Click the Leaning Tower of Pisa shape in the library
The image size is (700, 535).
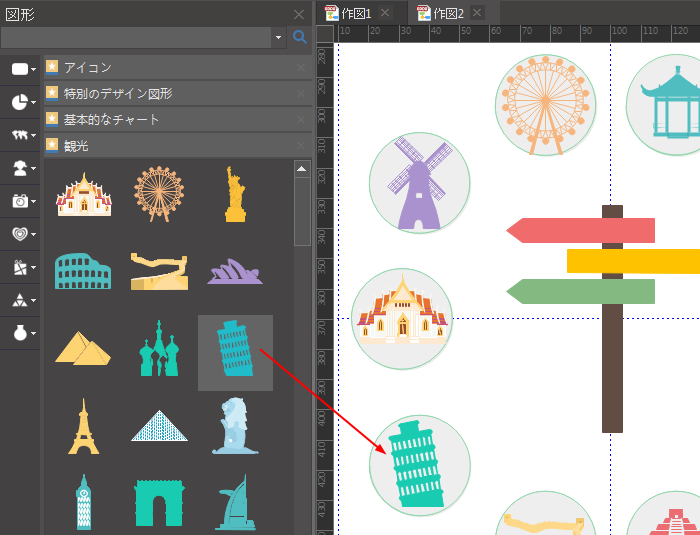[x=235, y=350]
